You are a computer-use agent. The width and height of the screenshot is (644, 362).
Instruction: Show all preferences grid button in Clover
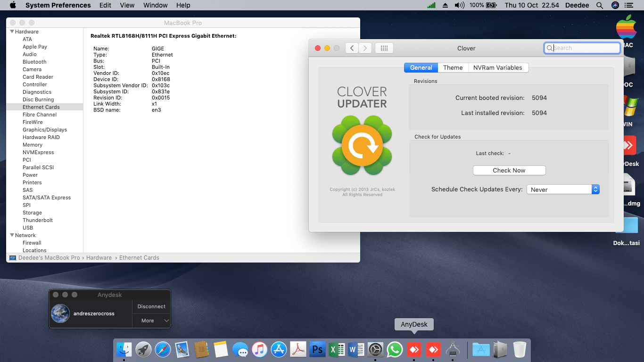click(384, 48)
